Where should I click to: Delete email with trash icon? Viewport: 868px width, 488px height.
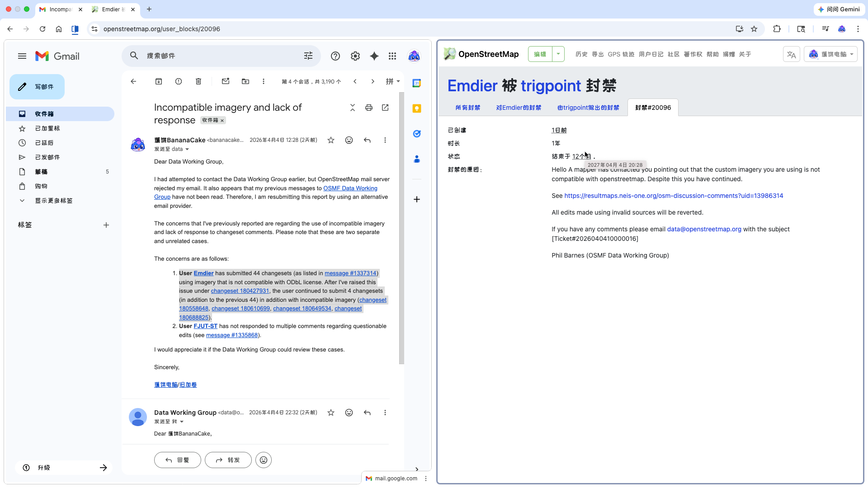(x=198, y=81)
